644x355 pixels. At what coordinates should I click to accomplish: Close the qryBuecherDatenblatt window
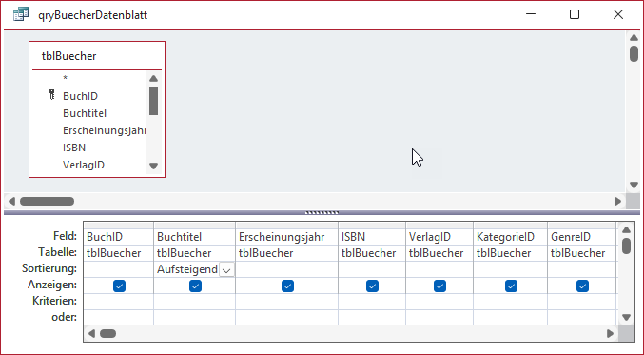click(x=618, y=14)
